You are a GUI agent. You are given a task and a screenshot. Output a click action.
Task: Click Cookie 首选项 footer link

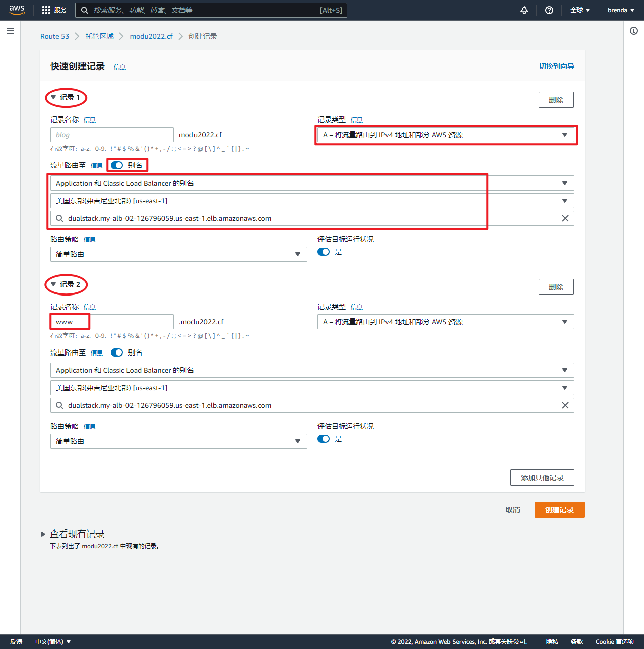(615, 642)
